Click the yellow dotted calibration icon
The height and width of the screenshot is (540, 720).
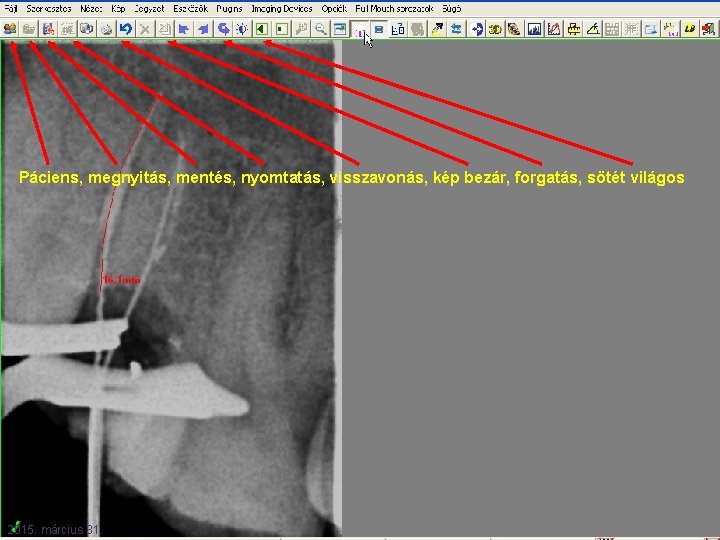click(x=670, y=29)
